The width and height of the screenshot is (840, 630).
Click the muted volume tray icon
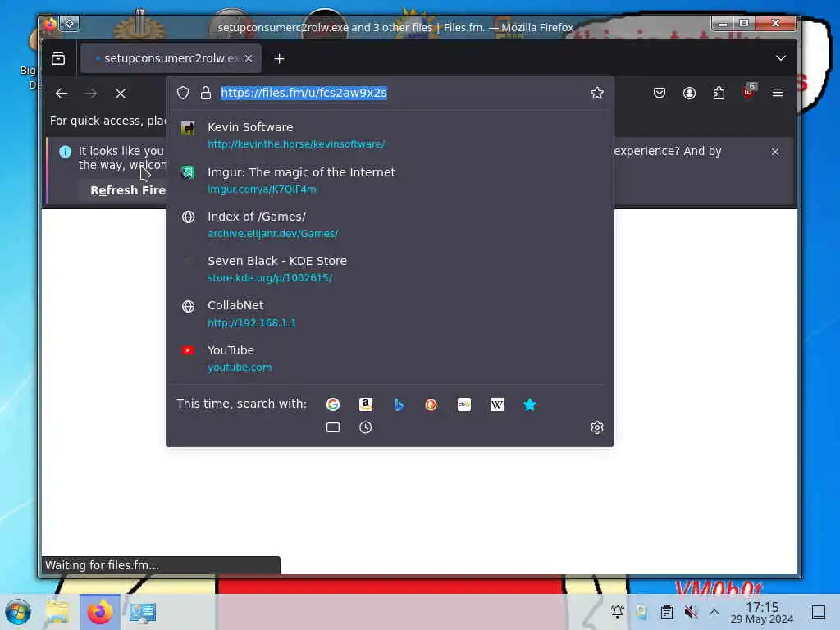pos(691,612)
